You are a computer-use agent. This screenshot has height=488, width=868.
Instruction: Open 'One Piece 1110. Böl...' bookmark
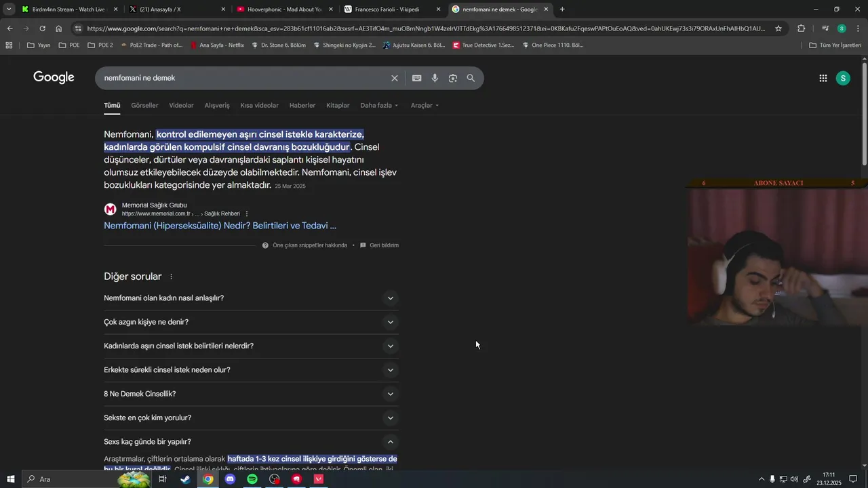coord(552,45)
